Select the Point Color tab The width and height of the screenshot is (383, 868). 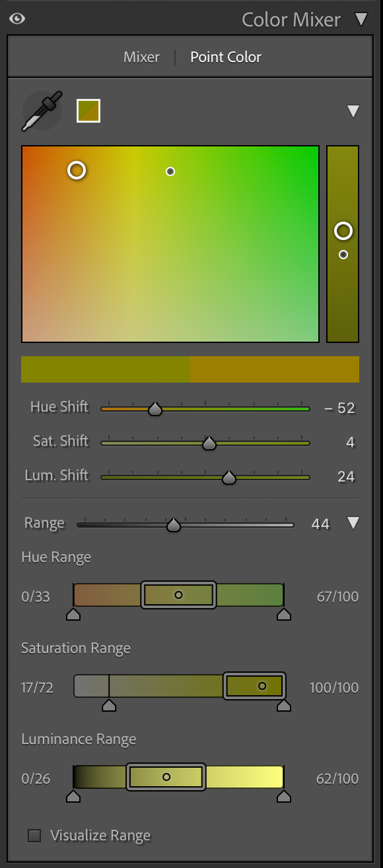coord(225,57)
